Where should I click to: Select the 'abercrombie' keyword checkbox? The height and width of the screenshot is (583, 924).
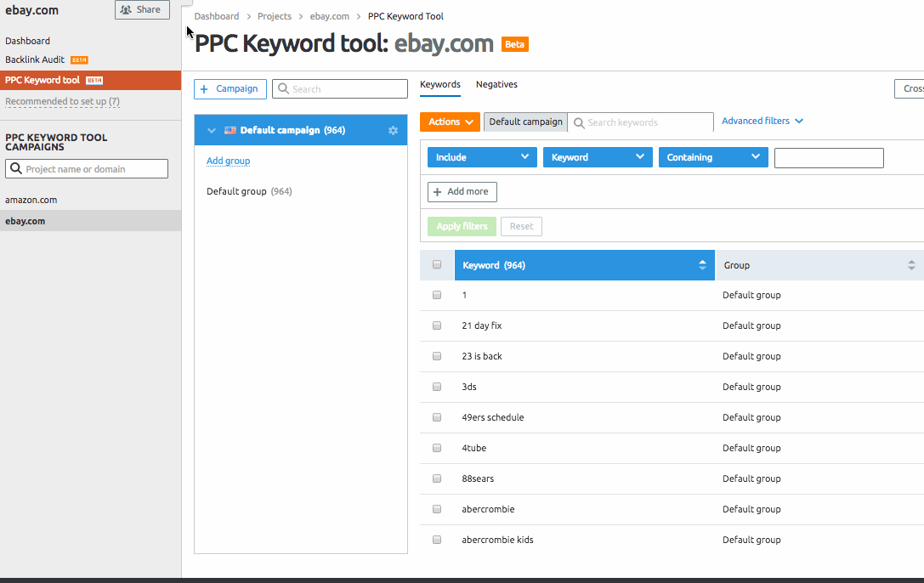(x=437, y=509)
